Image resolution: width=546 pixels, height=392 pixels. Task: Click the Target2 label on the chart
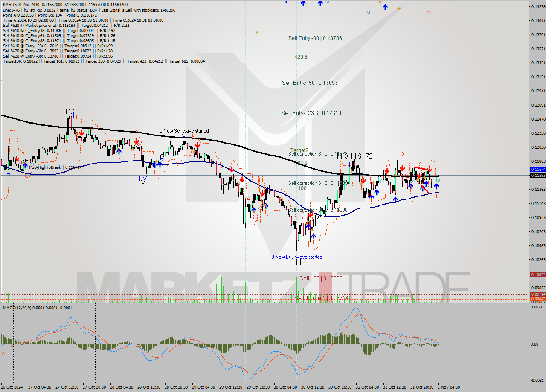click(x=300, y=150)
